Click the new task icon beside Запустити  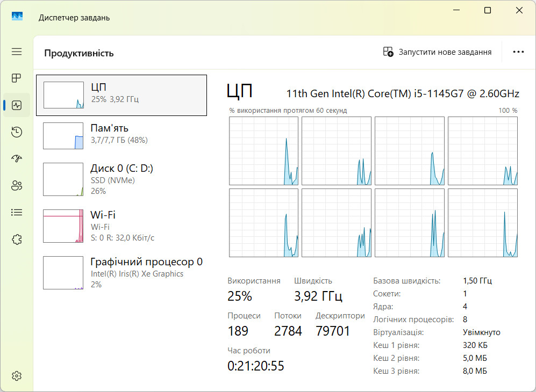(x=388, y=52)
